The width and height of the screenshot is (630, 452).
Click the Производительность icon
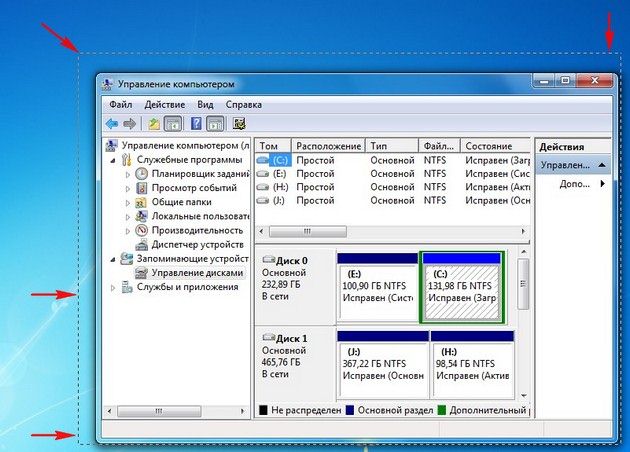click(x=141, y=231)
